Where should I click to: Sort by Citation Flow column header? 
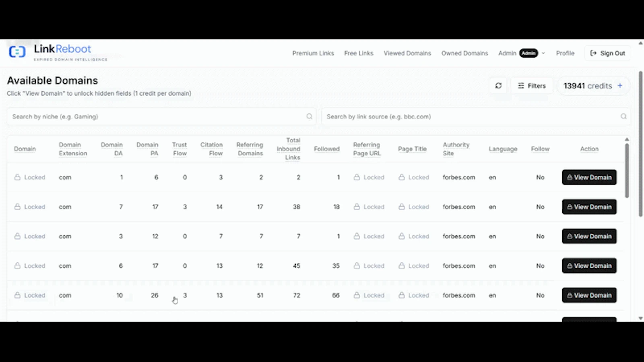212,149
